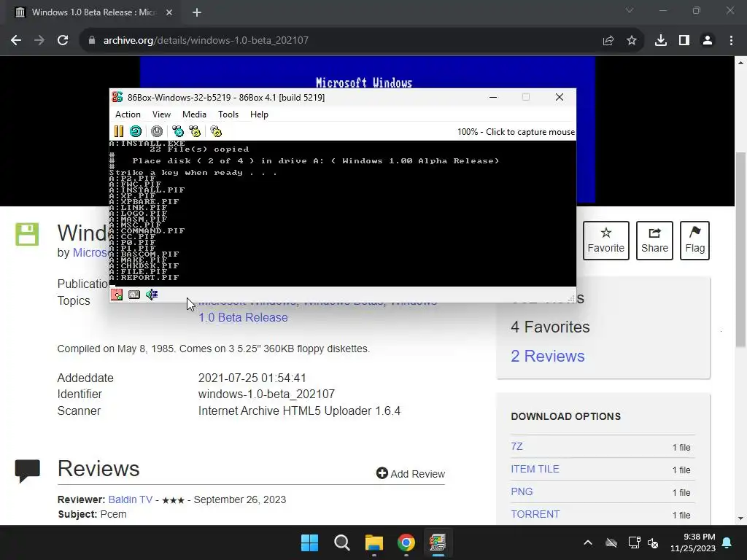Viewport: 747px width, 560px height.
Task: Click Add Review
Action: (411, 474)
